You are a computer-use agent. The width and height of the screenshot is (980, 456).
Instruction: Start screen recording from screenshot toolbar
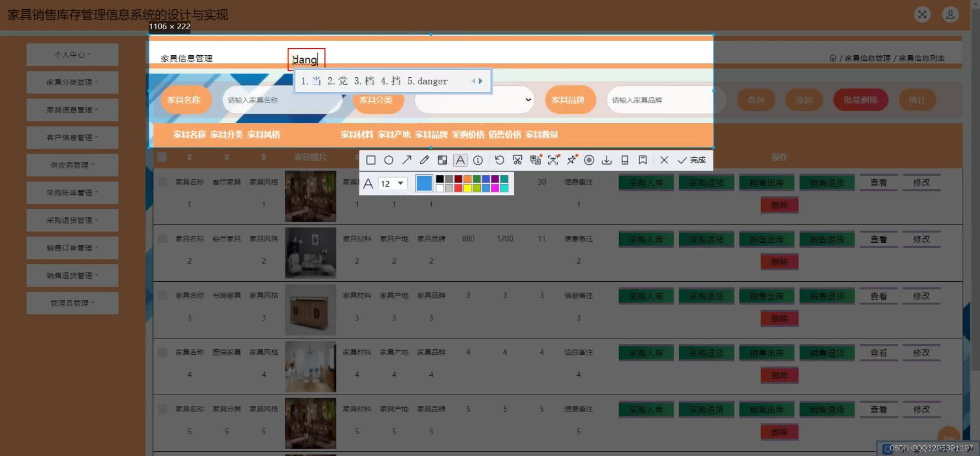(589, 160)
